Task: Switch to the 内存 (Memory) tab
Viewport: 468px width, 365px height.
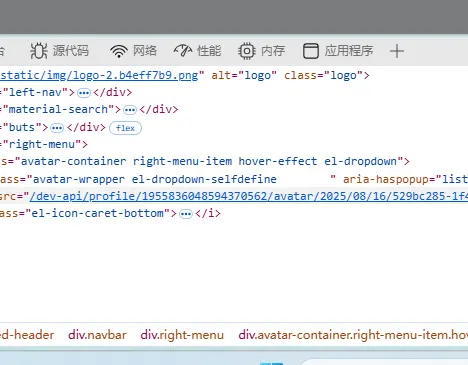Action: (262, 51)
